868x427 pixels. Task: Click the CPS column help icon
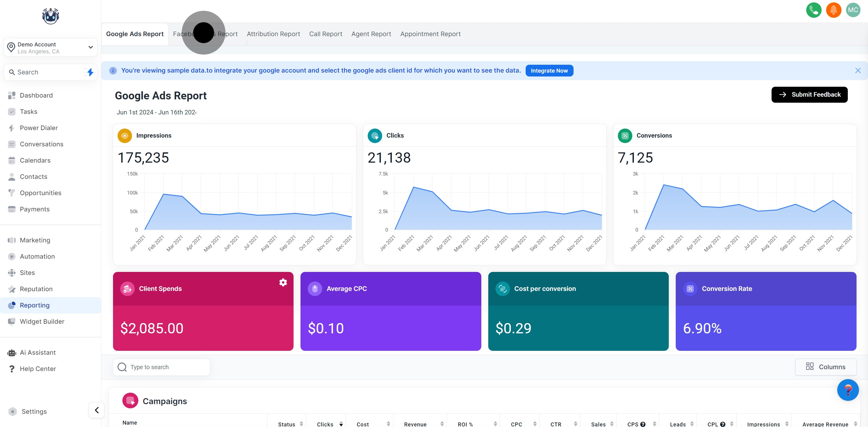(x=643, y=424)
